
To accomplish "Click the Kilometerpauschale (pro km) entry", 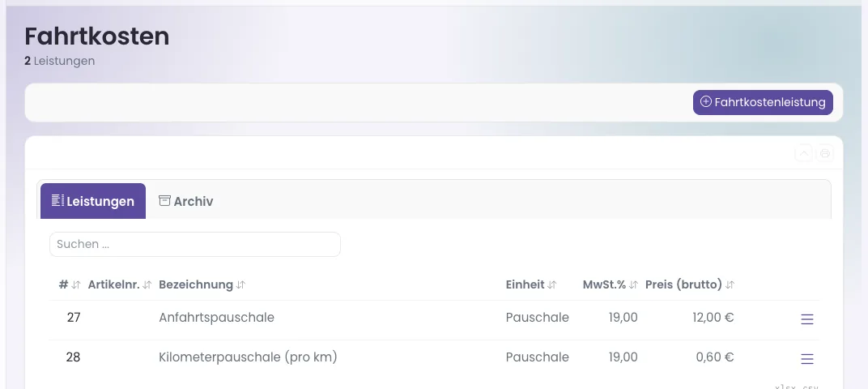I will (x=248, y=357).
